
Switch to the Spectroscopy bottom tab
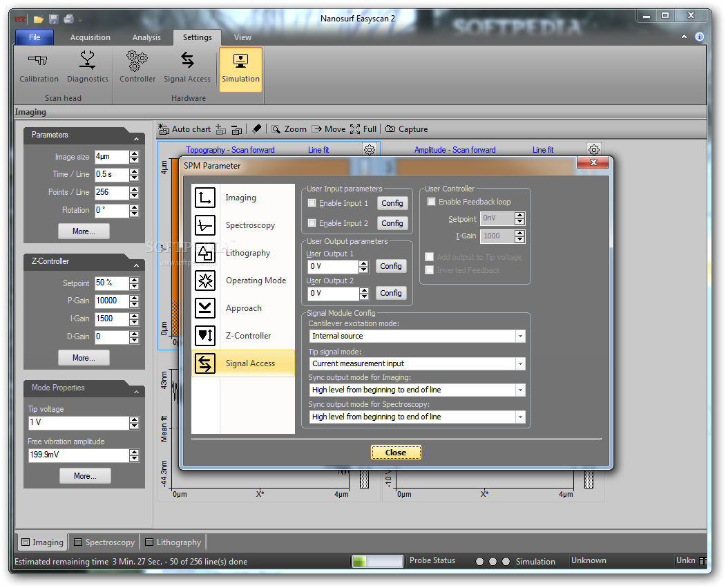(104, 542)
